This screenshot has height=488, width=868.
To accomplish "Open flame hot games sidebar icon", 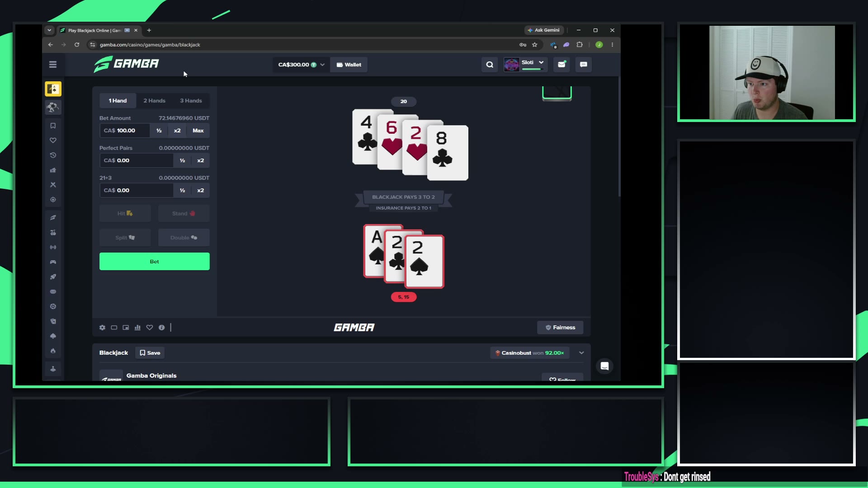I will (x=53, y=351).
